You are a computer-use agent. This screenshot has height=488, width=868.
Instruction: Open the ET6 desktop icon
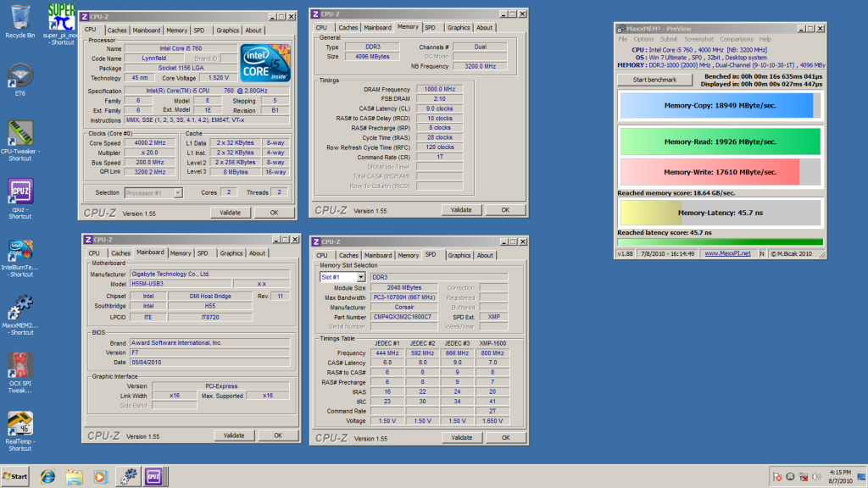tap(19, 75)
